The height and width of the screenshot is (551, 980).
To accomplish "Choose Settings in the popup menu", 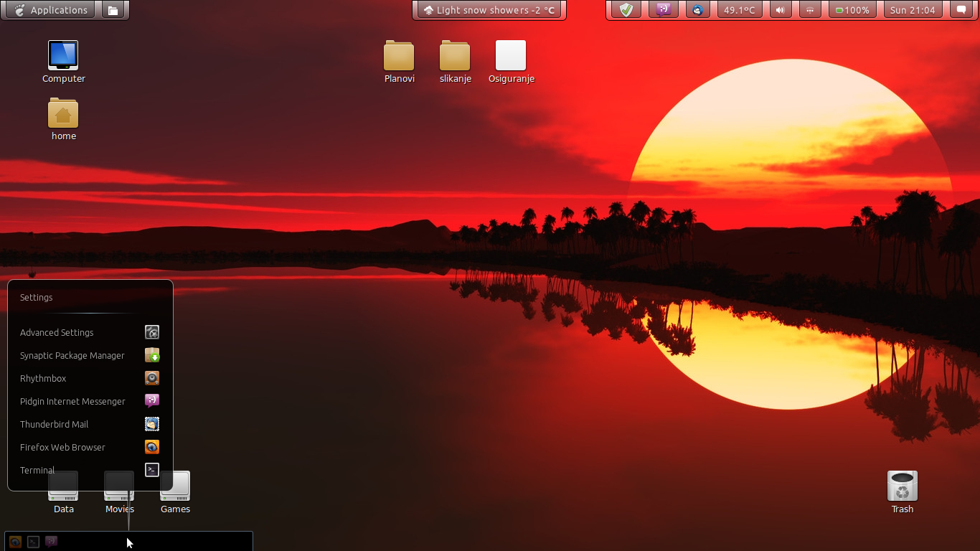I will click(37, 297).
